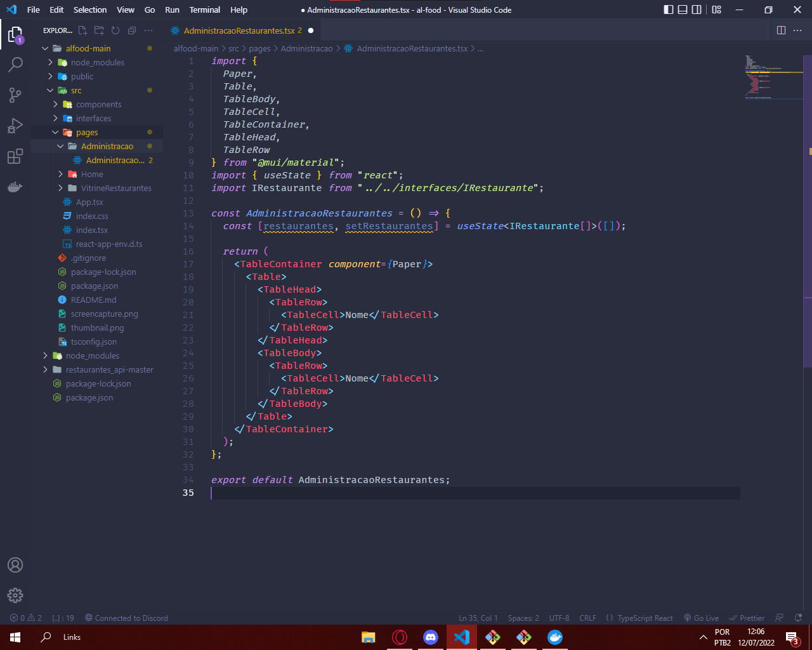Click Go Live in status bar
812x650 pixels.
click(701, 618)
